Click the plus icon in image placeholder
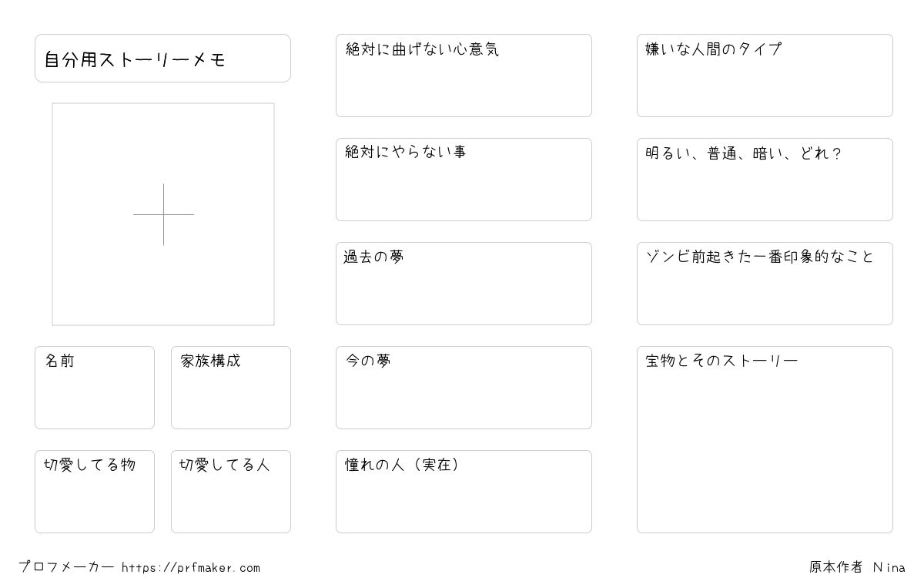The width and height of the screenshot is (924, 578). point(163,214)
